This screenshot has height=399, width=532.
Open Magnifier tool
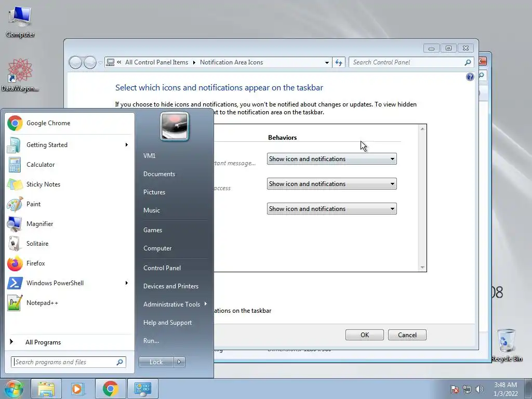pyautogui.click(x=70, y=223)
